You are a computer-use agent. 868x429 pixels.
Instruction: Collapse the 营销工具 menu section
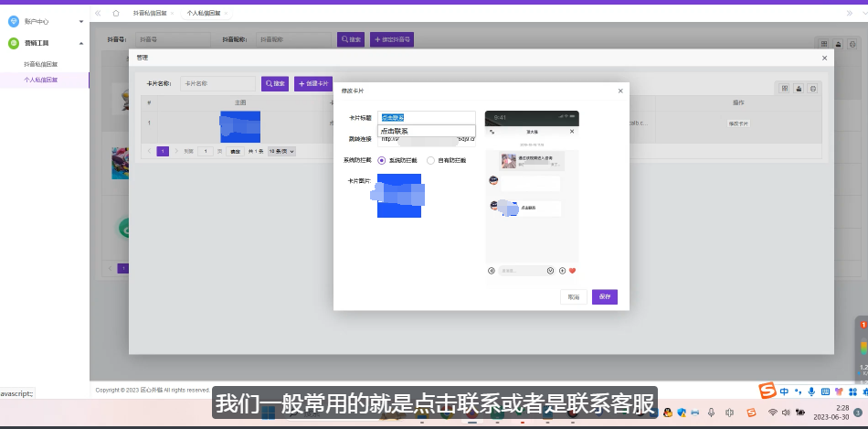[80, 43]
